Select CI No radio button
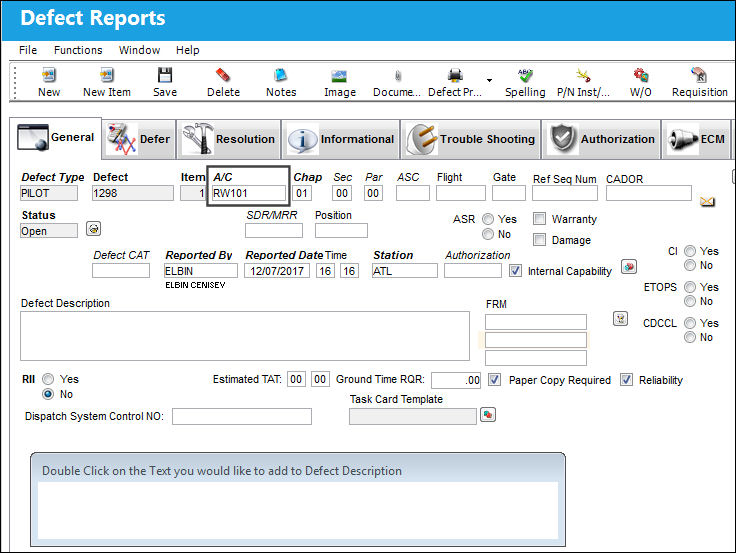 pos(690,265)
